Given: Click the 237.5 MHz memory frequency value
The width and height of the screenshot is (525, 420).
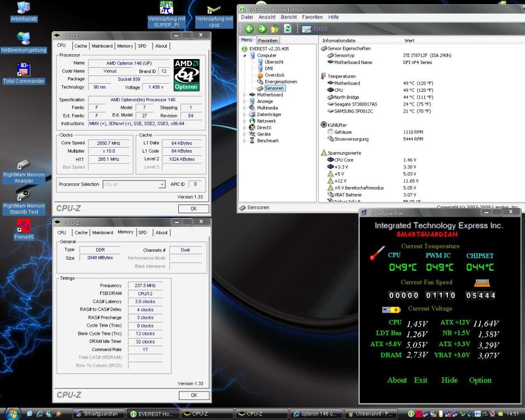Looking at the screenshot, I should tap(145, 285).
